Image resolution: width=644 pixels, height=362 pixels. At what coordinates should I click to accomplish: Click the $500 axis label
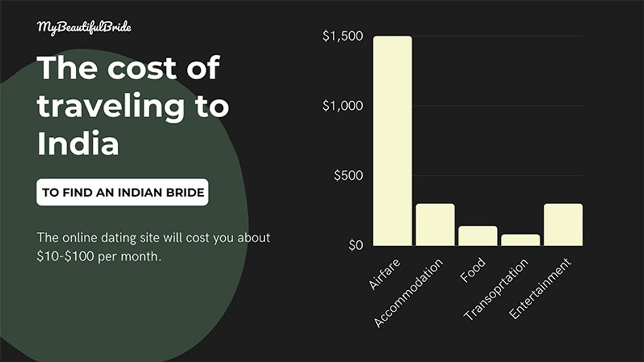point(348,176)
